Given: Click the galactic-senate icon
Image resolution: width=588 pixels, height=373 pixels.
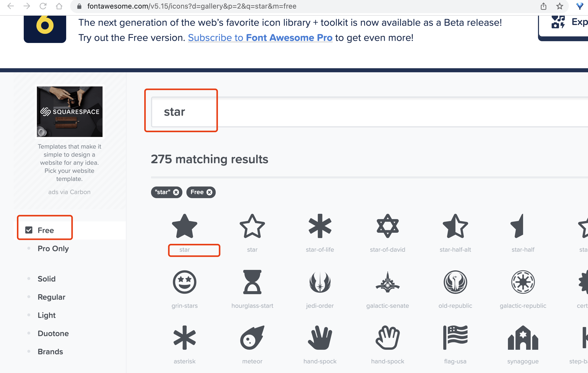Looking at the screenshot, I should (x=387, y=282).
